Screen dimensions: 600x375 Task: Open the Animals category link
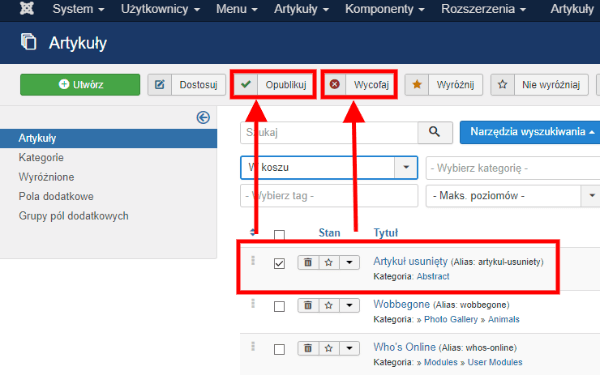(504, 319)
